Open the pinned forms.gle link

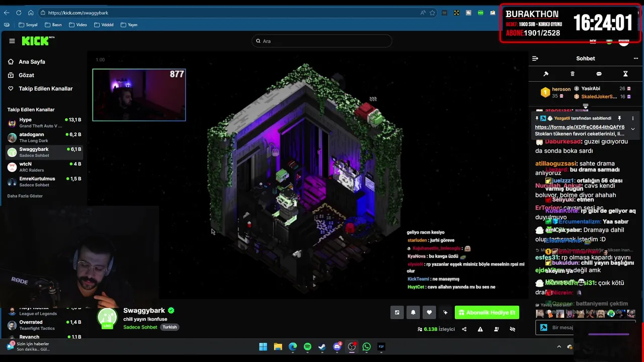click(580, 127)
